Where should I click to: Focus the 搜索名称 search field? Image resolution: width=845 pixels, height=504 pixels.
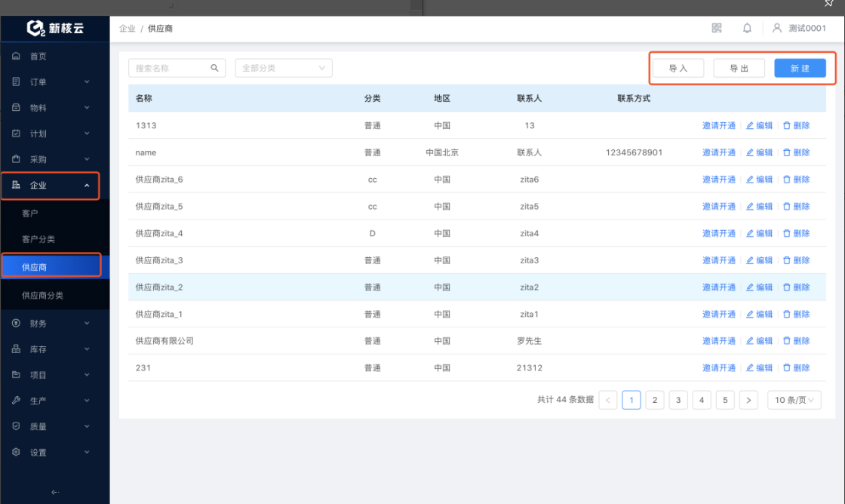[x=177, y=68]
